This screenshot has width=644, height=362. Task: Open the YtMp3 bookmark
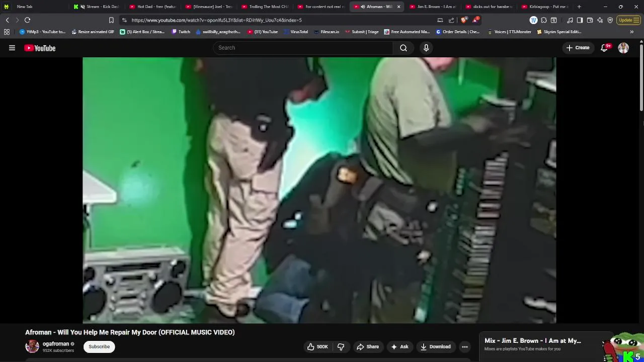pyautogui.click(x=43, y=32)
